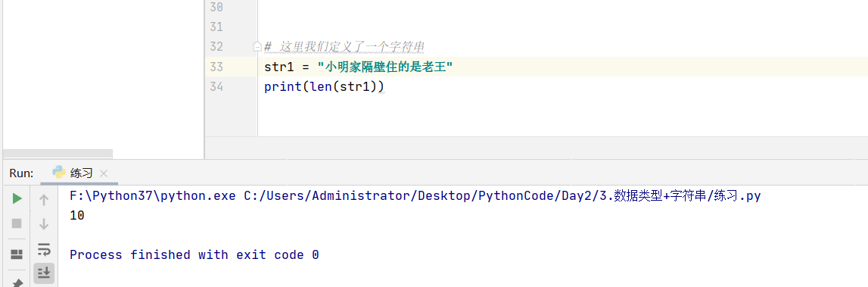Click the grey Stop process icon

tap(17, 223)
